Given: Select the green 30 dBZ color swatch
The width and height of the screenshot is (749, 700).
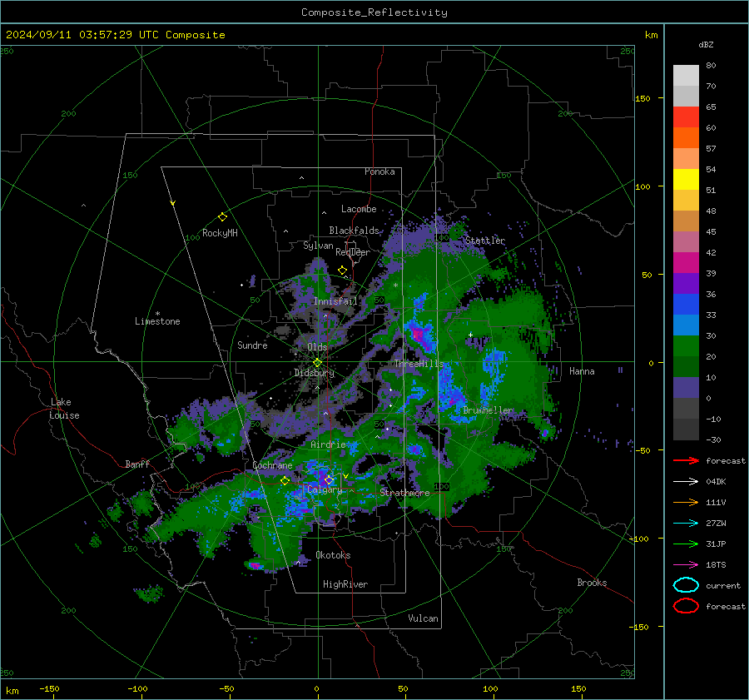Looking at the screenshot, I should [x=686, y=345].
